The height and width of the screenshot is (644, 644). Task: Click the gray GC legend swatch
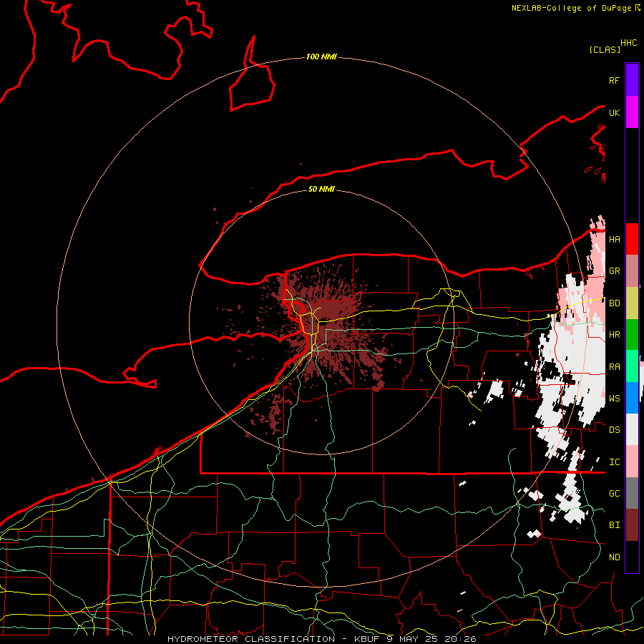[x=632, y=493]
